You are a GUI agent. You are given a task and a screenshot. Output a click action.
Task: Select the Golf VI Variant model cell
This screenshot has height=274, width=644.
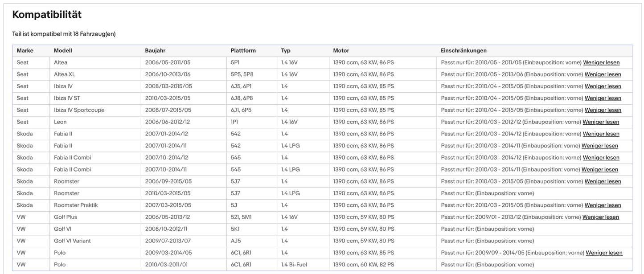tap(72, 241)
